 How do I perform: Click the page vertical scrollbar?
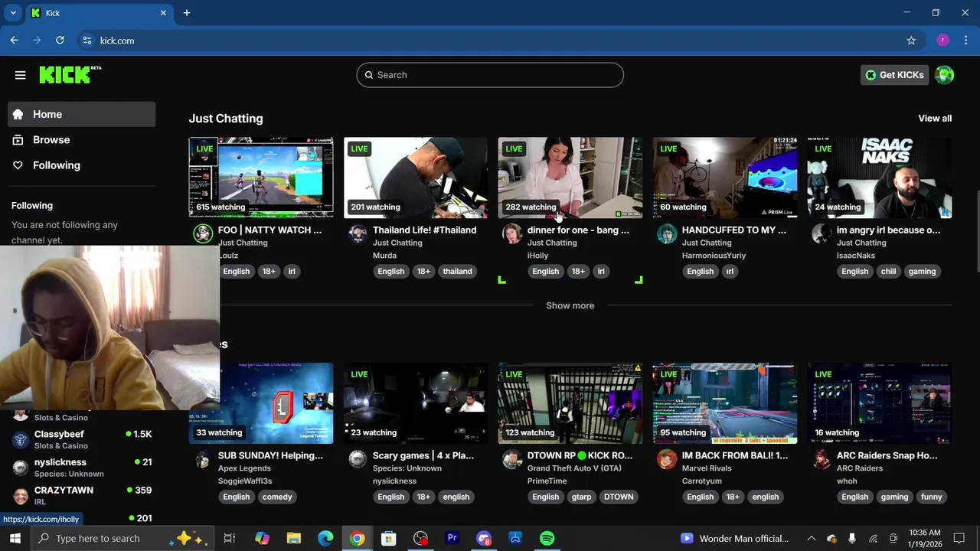[976, 230]
